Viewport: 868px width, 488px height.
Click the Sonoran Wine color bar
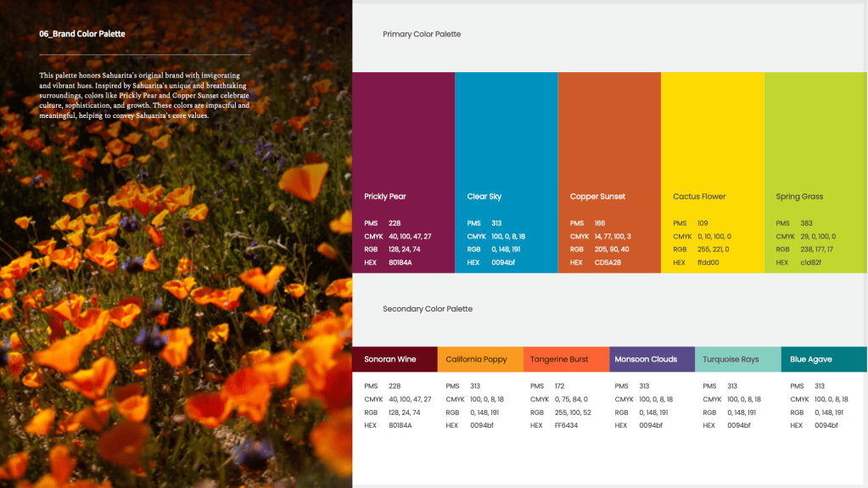pos(395,359)
